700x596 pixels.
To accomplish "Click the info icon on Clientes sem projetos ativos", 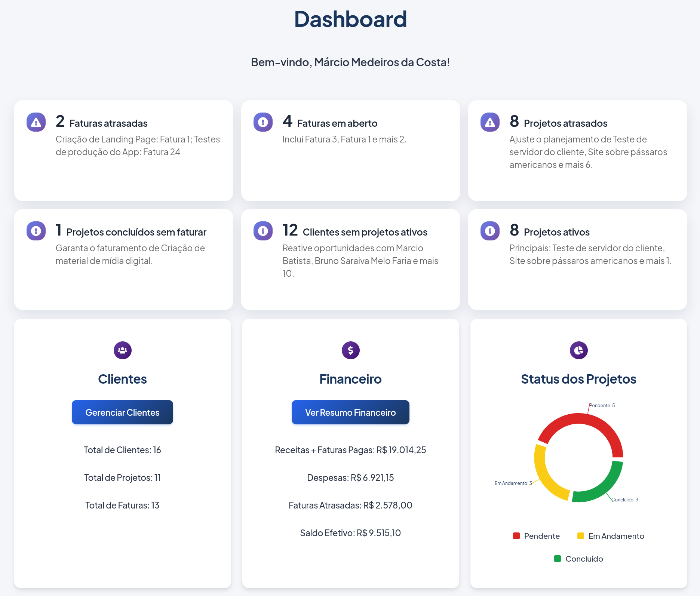I will 262,231.
